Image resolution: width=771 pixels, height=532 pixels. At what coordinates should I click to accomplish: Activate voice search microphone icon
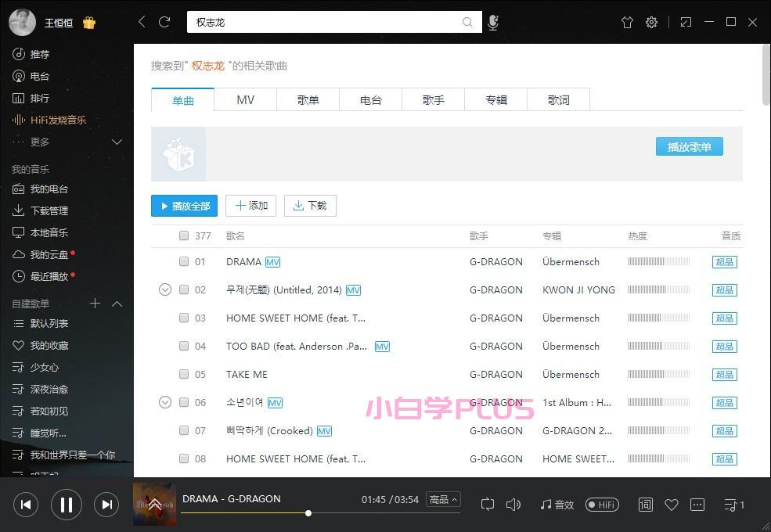pos(493,22)
